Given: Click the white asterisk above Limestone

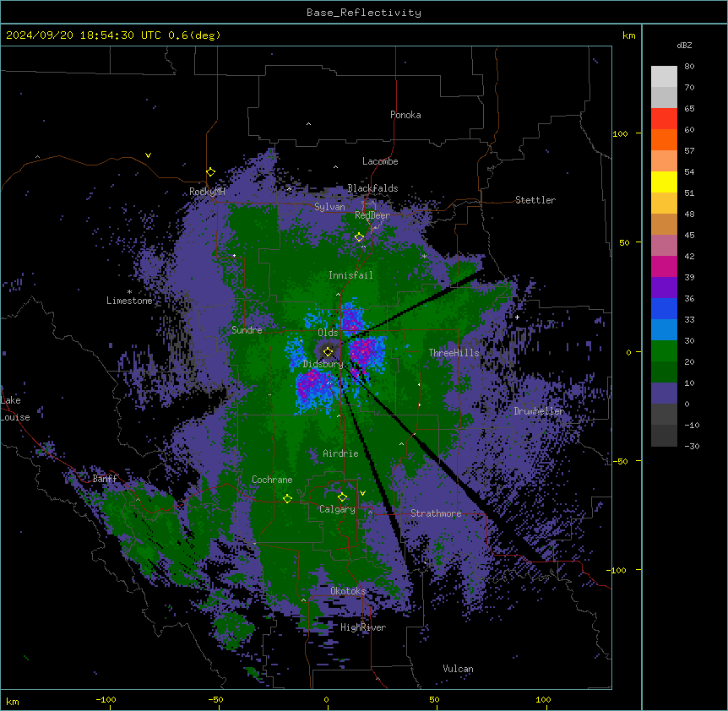Looking at the screenshot, I should (x=129, y=292).
